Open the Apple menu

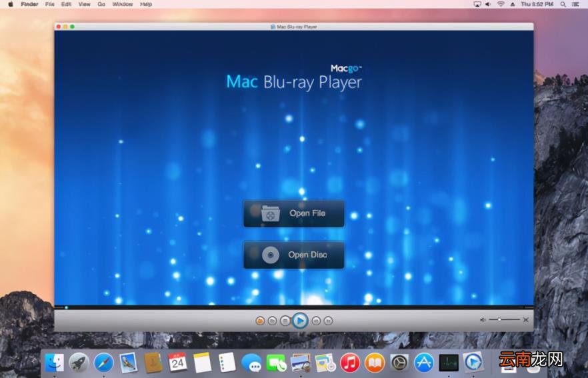(11, 4)
